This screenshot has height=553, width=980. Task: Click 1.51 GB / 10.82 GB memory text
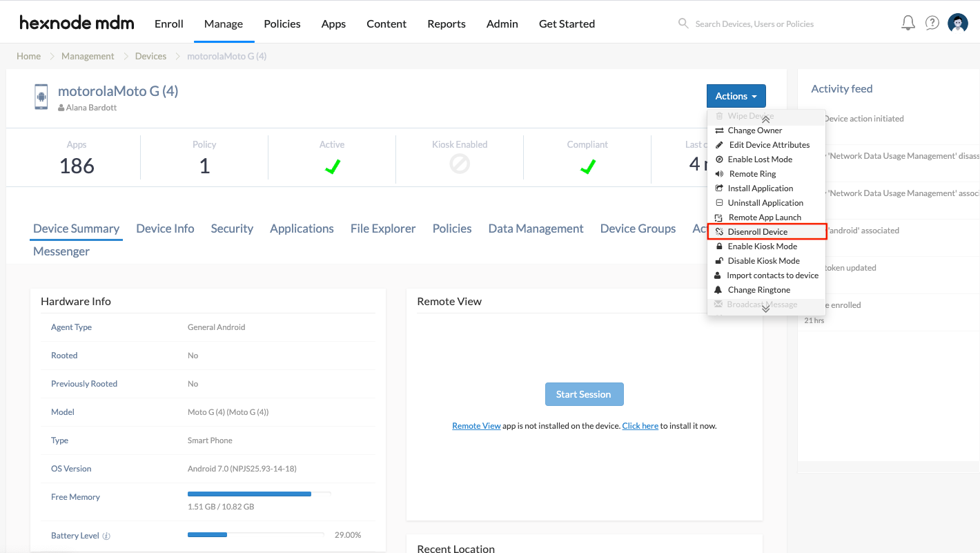pos(221,507)
